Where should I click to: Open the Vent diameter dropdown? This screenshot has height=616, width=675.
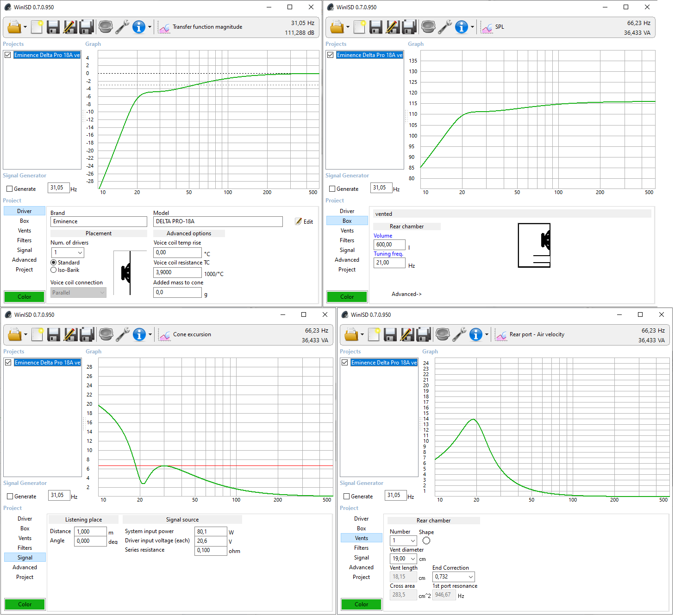403,559
